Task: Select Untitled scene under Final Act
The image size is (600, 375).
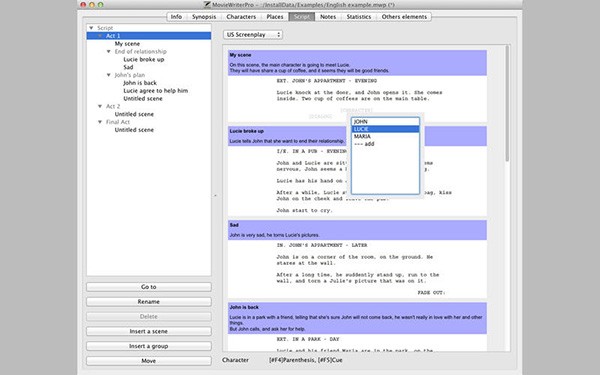Action: (134, 130)
